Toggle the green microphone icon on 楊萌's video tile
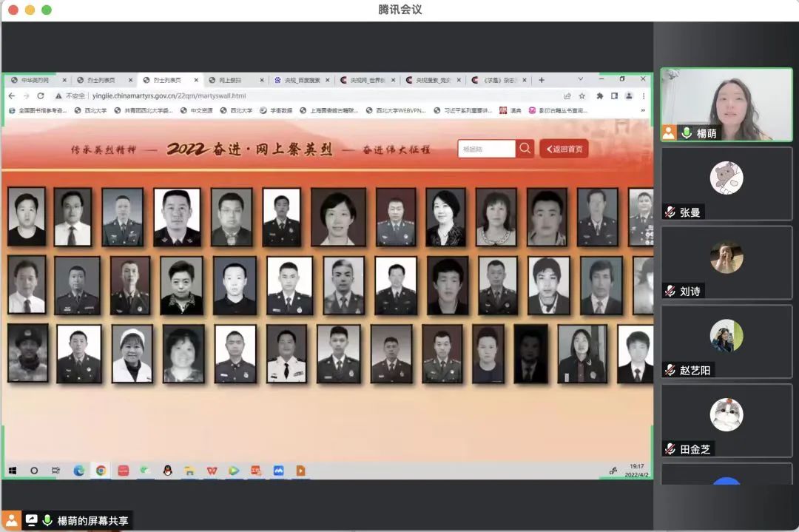799x532 pixels. [x=686, y=133]
